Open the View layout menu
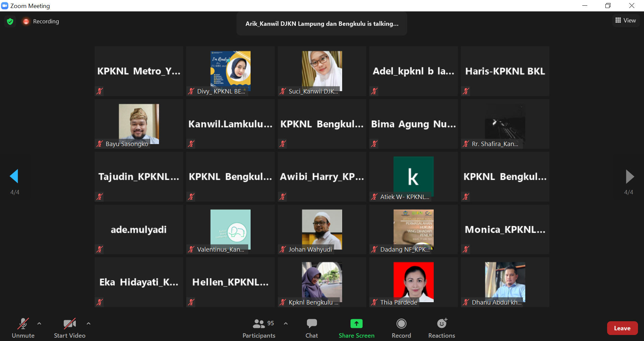644x341 pixels. tap(626, 20)
